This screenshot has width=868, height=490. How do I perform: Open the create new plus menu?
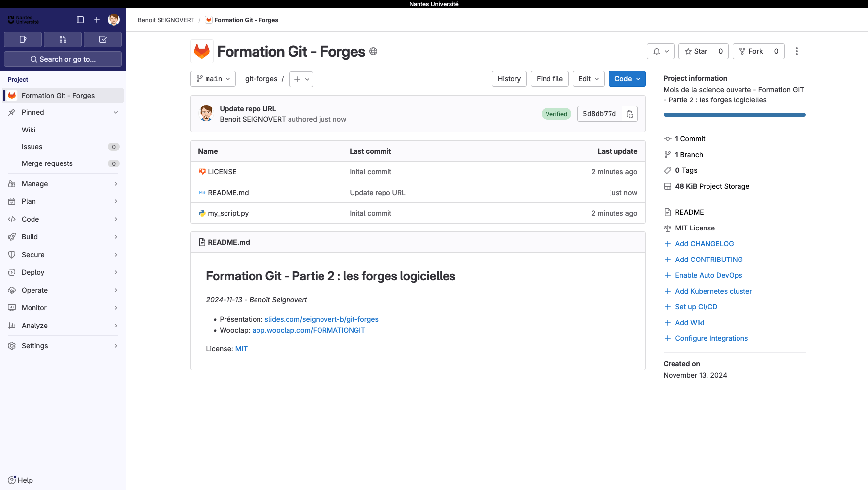tap(97, 20)
